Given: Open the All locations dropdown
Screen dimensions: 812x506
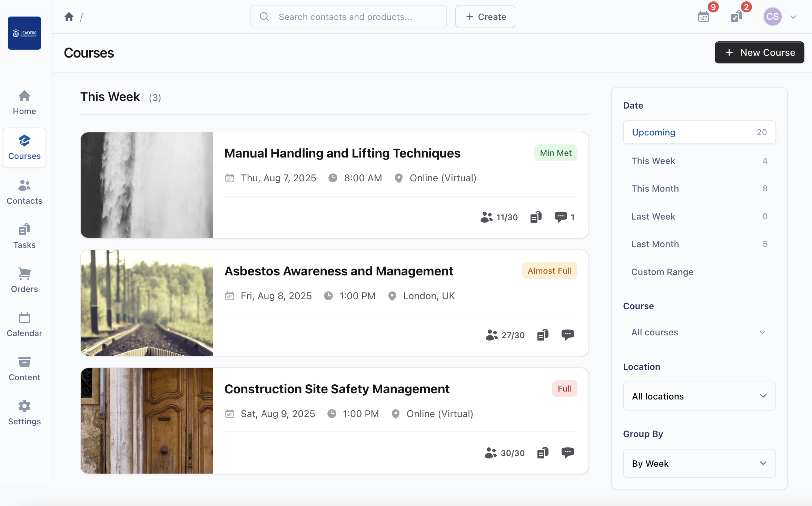Looking at the screenshot, I should click(x=699, y=396).
